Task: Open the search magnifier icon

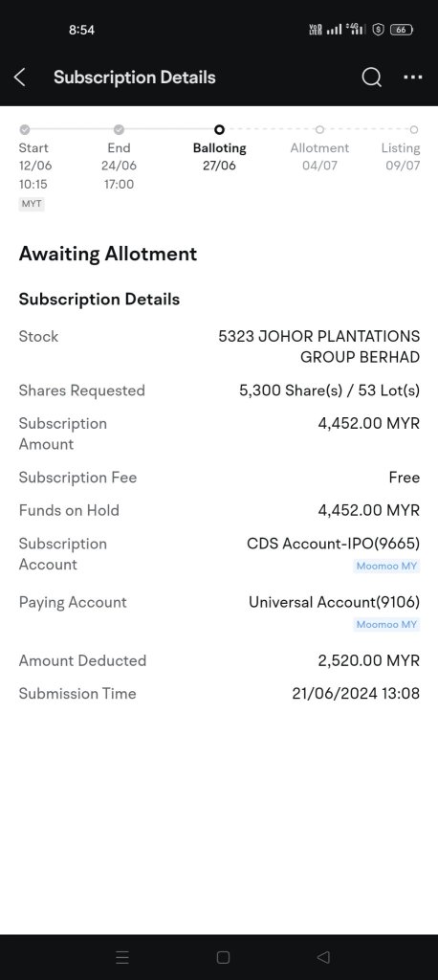Action: [x=371, y=78]
